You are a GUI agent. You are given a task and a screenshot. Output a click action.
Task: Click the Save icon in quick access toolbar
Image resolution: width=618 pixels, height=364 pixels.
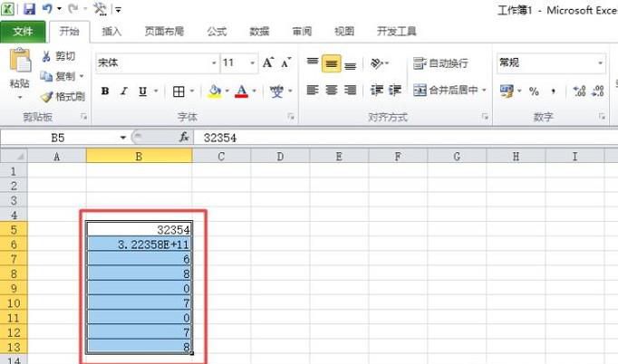pyautogui.click(x=29, y=9)
